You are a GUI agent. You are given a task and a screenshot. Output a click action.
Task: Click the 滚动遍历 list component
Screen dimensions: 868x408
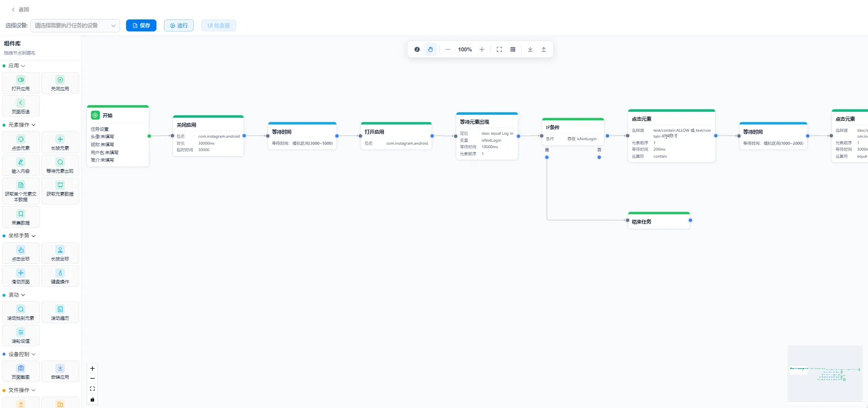click(60, 312)
